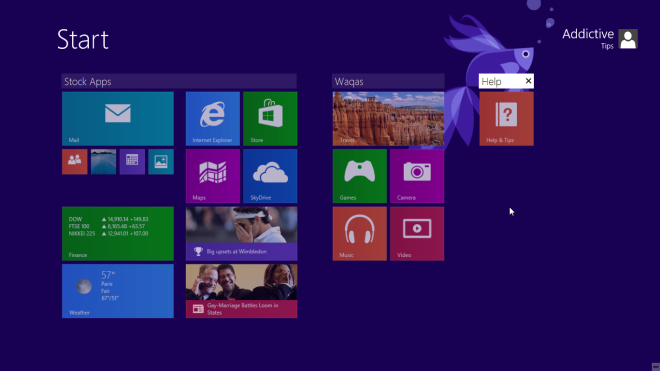Open the Music tile
Viewport: 660px width, 371px height.
(359, 234)
